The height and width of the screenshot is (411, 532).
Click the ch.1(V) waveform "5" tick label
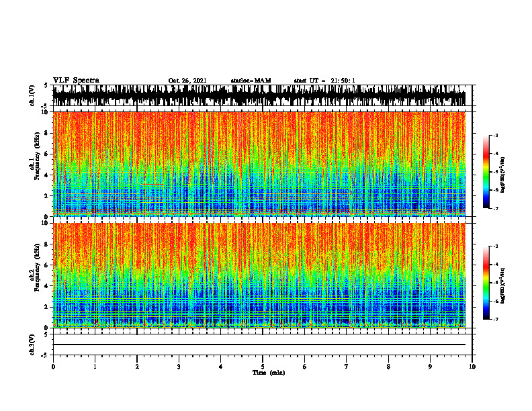(46, 85)
